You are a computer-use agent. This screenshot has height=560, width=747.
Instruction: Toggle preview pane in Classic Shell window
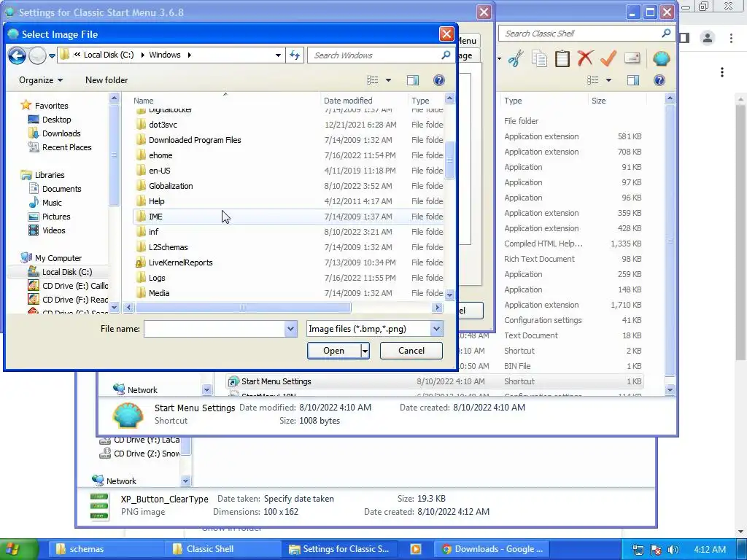(633, 80)
